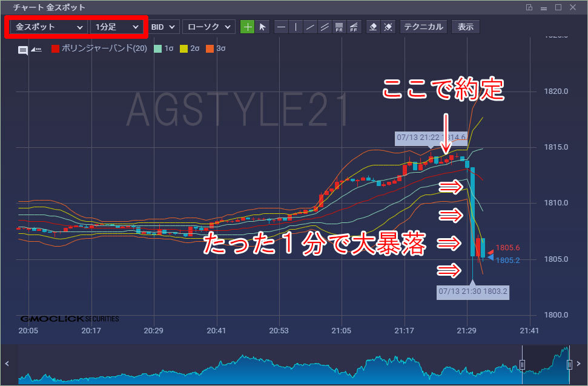The image size is (588, 386).
Task: Activate the green crosshair cursor tool
Action: click(x=247, y=27)
